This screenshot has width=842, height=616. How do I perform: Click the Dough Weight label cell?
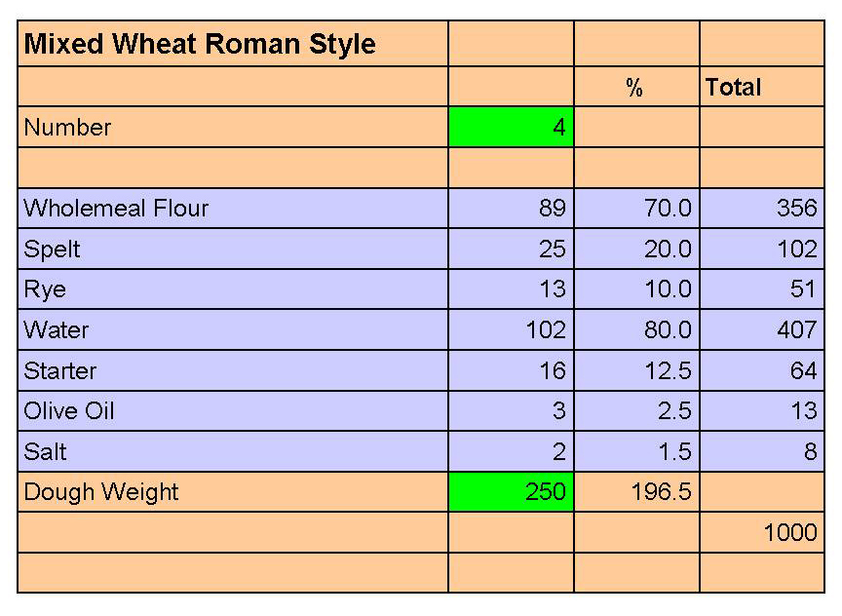click(x=232, y=491)
